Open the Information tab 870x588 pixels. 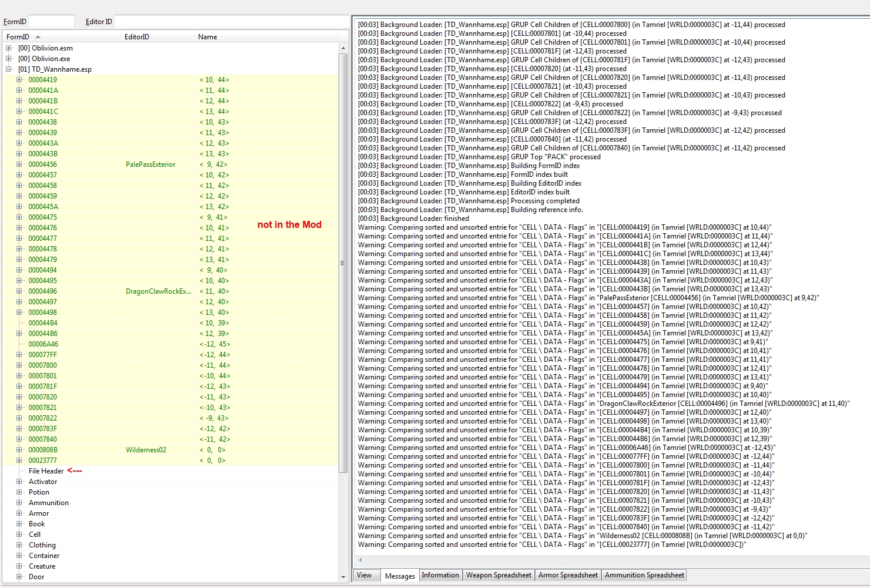(x=440, y=575)
